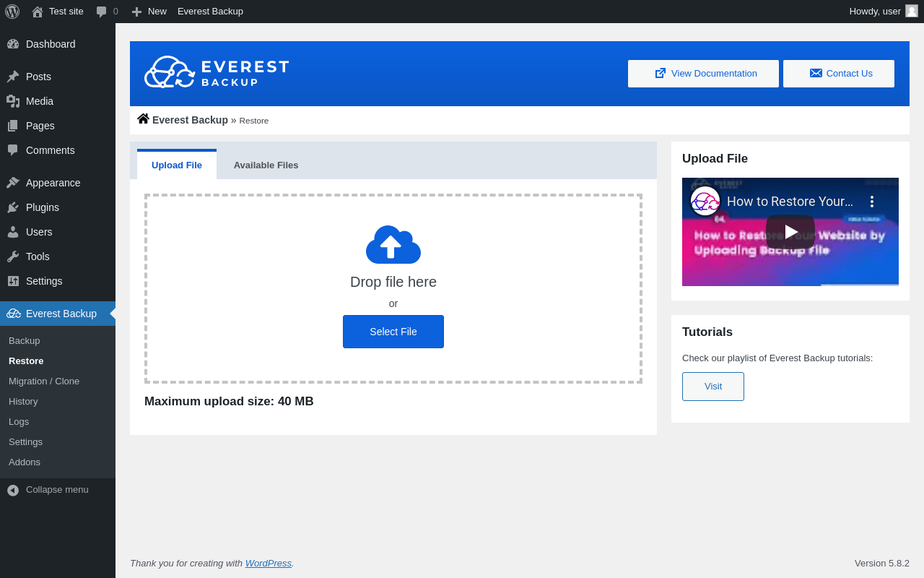Click the Select File button

pos(393,332)
